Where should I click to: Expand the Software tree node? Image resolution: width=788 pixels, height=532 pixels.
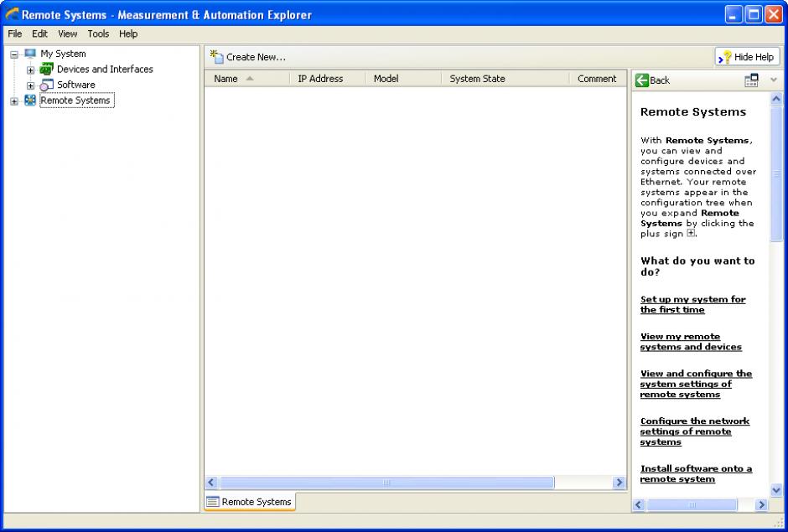[x=31, y=85]
